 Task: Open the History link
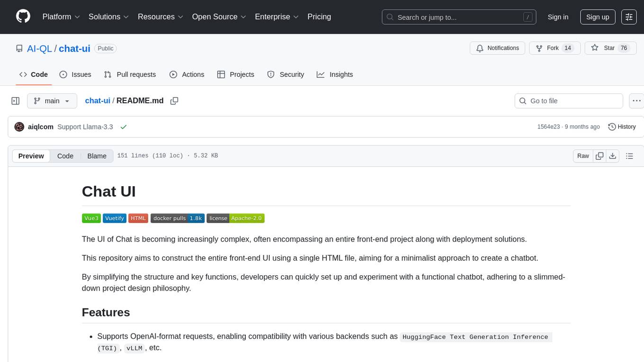[x=622, y=127]
